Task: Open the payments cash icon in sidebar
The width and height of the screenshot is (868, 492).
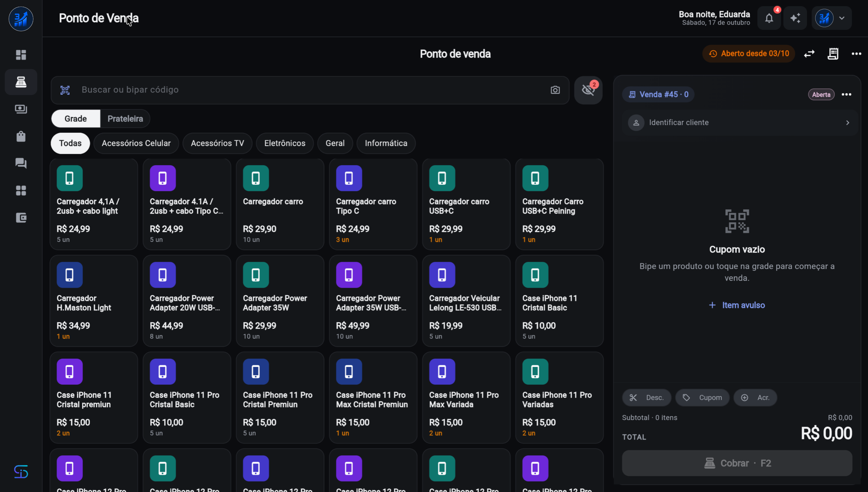Action: point(21,109)
